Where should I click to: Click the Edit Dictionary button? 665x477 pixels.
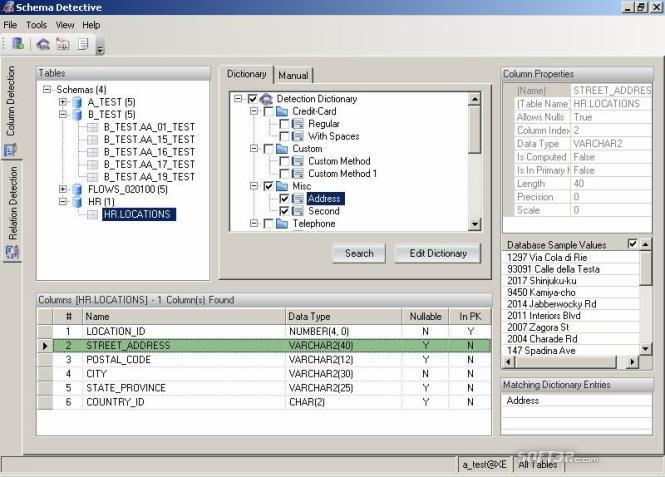click(x=438, y=253)
